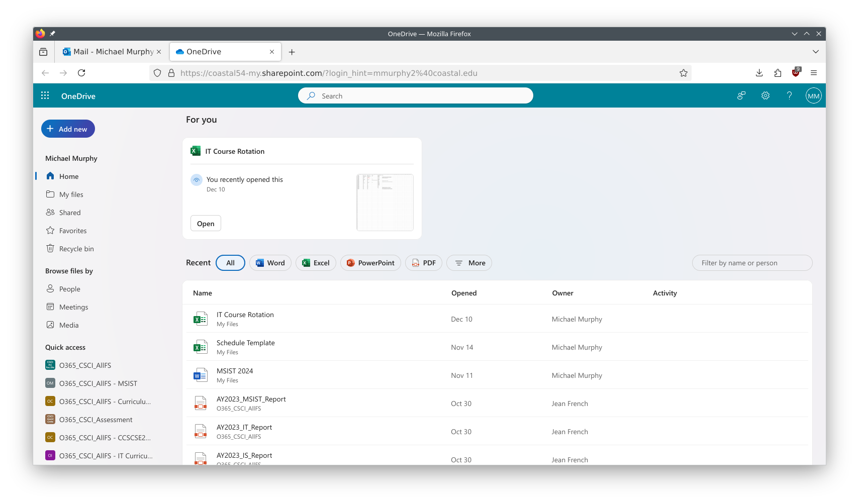Filter recent files by PowerPoint
Viewport: 859px width, 504px height.
coord(370,263)
